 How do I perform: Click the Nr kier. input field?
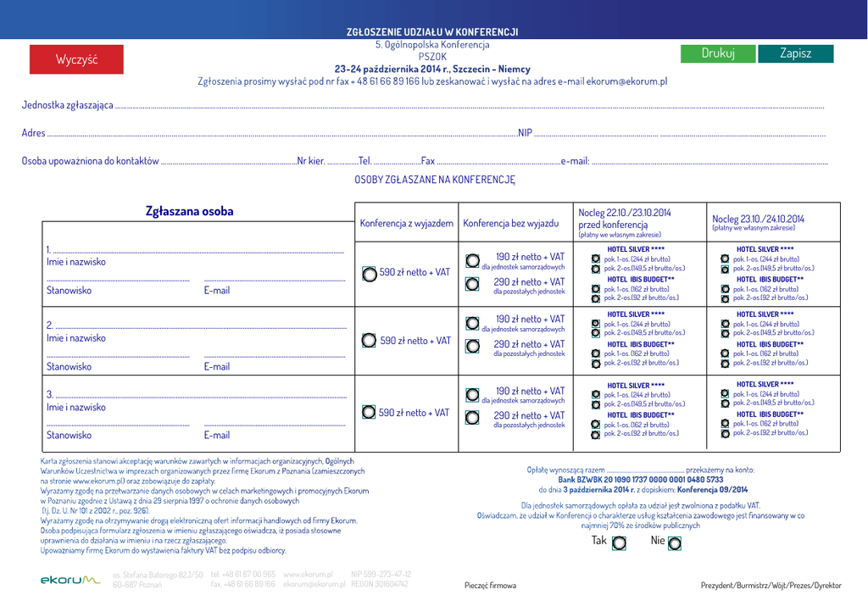click(x=342, y=161)
